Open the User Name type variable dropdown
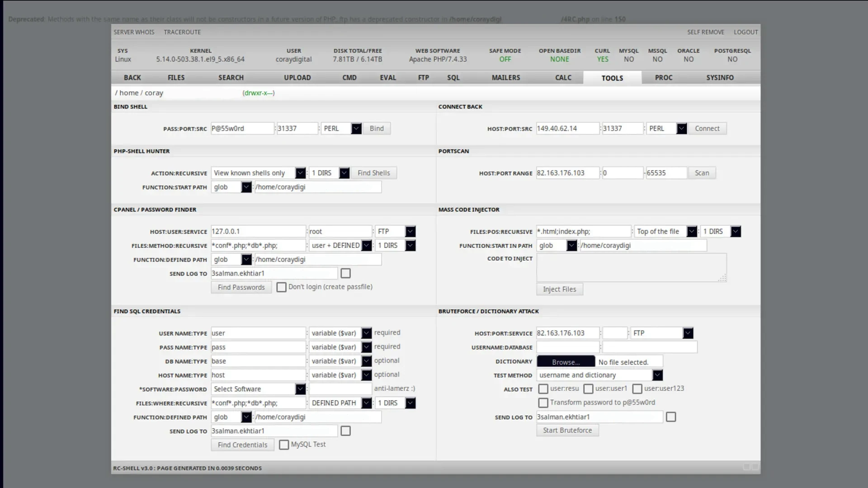This screenshot has width=868, height=488. [340, 333]
